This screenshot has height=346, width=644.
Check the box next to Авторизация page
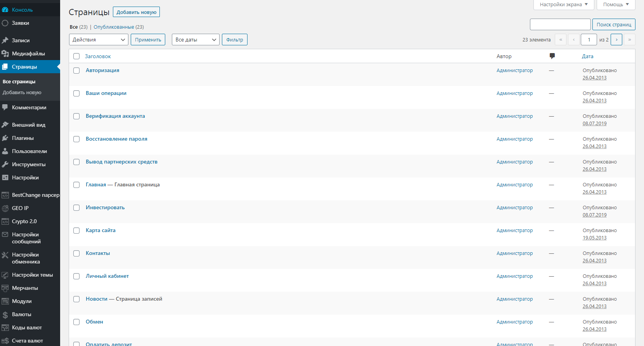pos(76,71)
